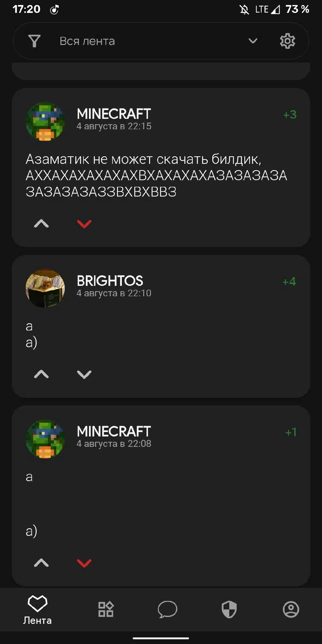Switch to the Лента tab
The width and height of the screenshot is (322, 644).
pos(37,609)
